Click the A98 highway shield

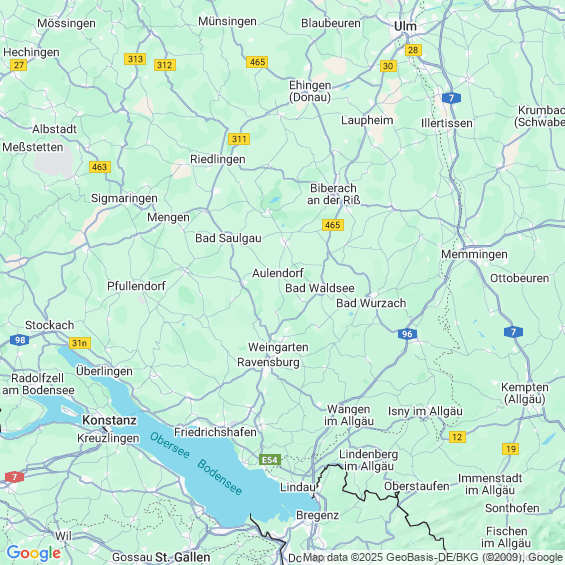(19, 340)
